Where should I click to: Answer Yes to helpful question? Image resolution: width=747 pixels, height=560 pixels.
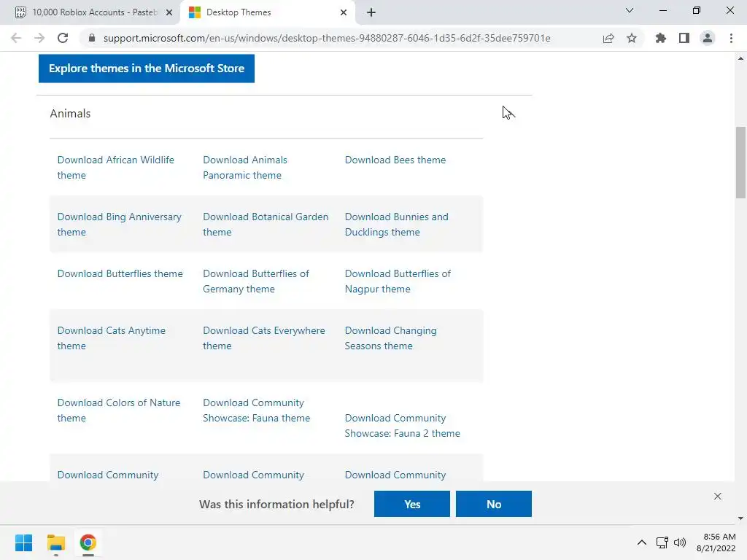point(412,504)
